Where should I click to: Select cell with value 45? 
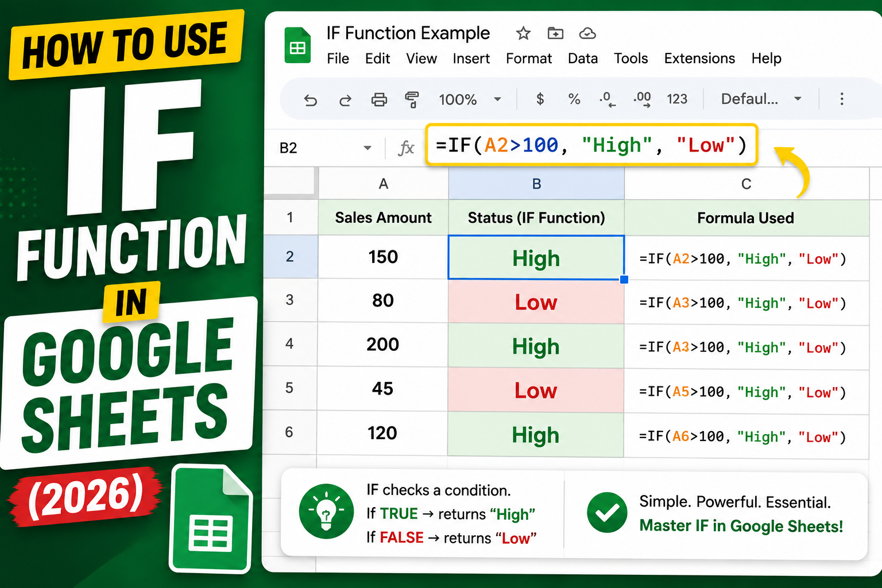383,389
